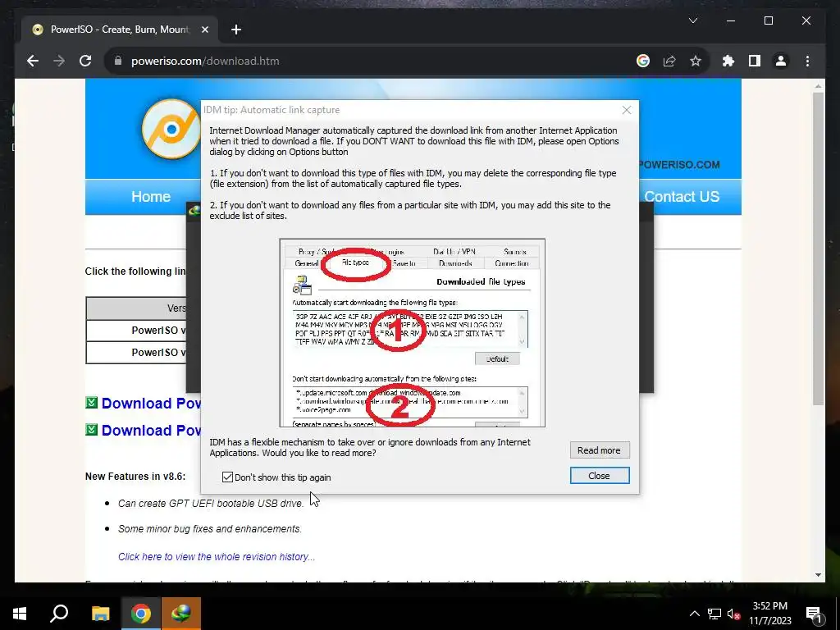
Task: Go back in Chrome
Action: (33, 61)
